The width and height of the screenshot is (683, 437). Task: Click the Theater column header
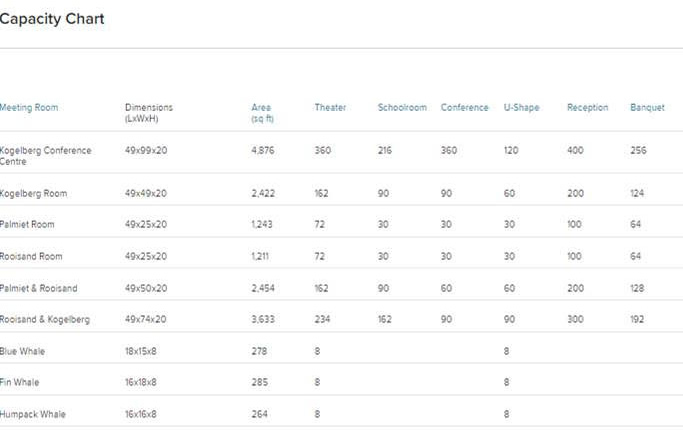pyautogui.click(x=330, y=108)
